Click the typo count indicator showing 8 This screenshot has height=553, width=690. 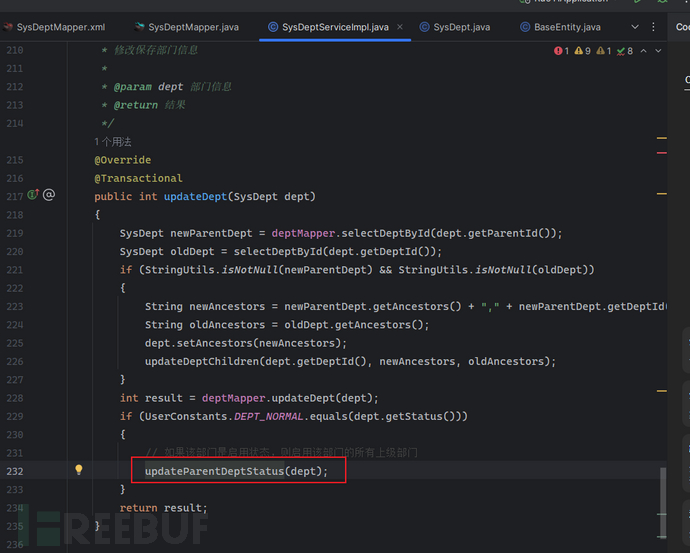tap(625, 51)
